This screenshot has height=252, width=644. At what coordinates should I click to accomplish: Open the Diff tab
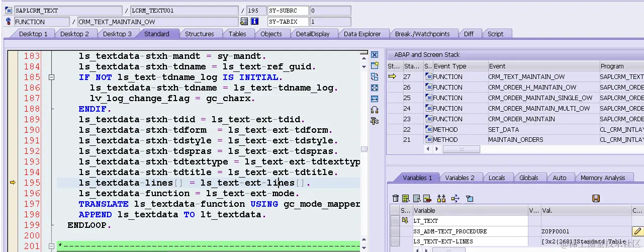click(469, 34)
